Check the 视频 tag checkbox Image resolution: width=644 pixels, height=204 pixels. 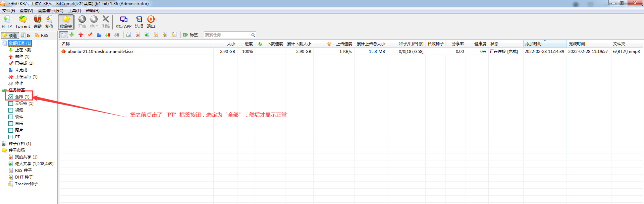pos(11,110)
